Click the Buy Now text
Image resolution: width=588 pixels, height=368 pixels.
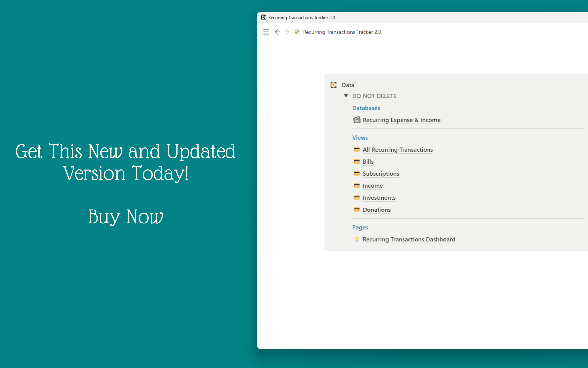click(126, 217)
